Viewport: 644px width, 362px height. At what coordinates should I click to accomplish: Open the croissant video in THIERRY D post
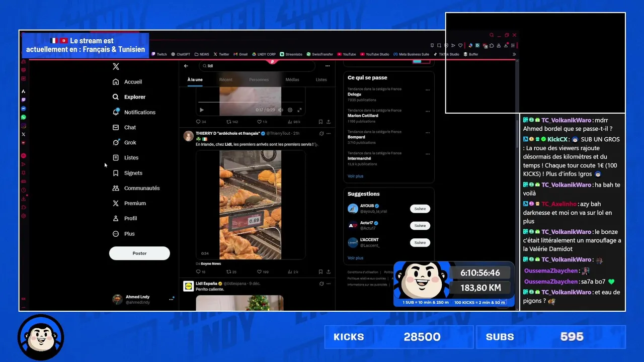[x=251, y=205]
